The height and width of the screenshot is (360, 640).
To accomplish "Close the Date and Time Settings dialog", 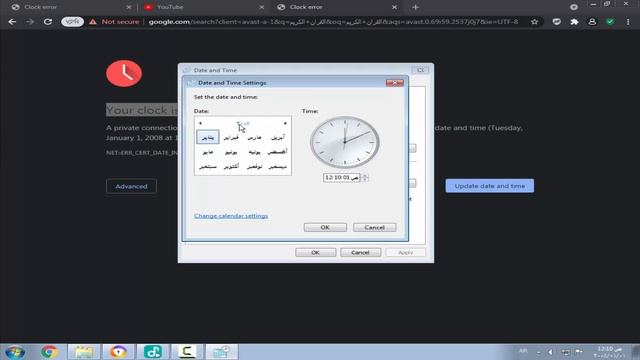I will (395, 83).
